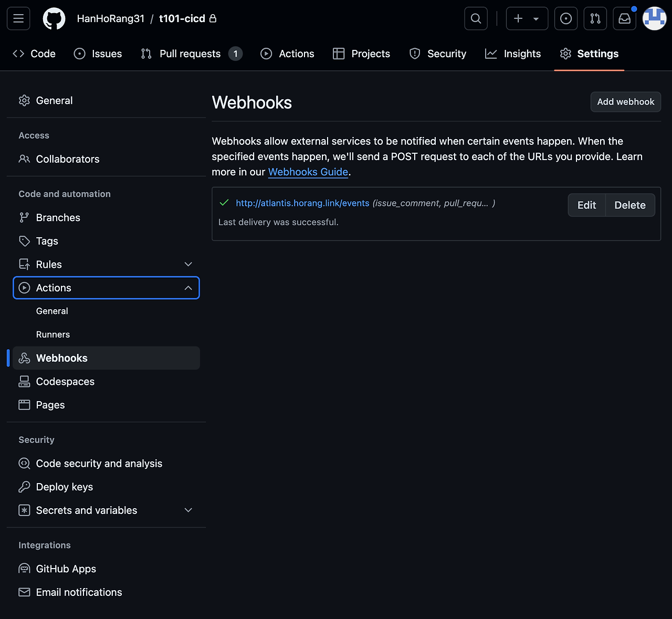Click the Deploy keys key icon
The height and width of the screenshot is (619, 672).
(x=24, y=487)
